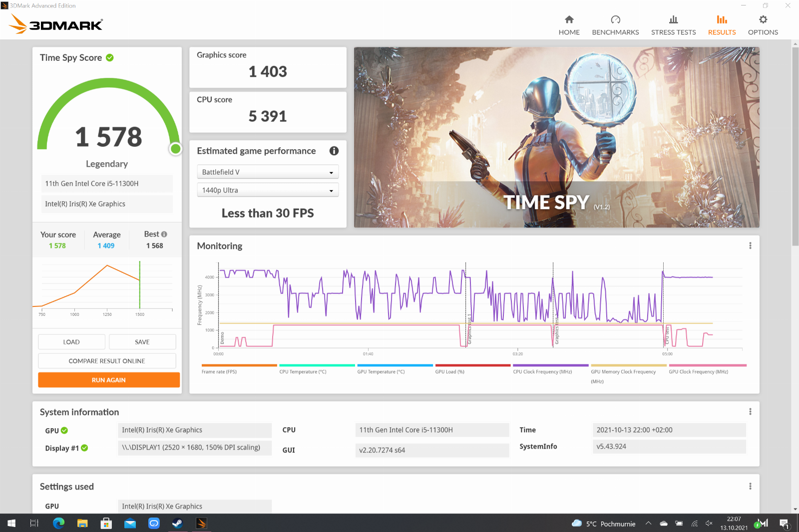Open the notification center icon
The width and height of the screenshot is (799, 532).
click(784, 524)
